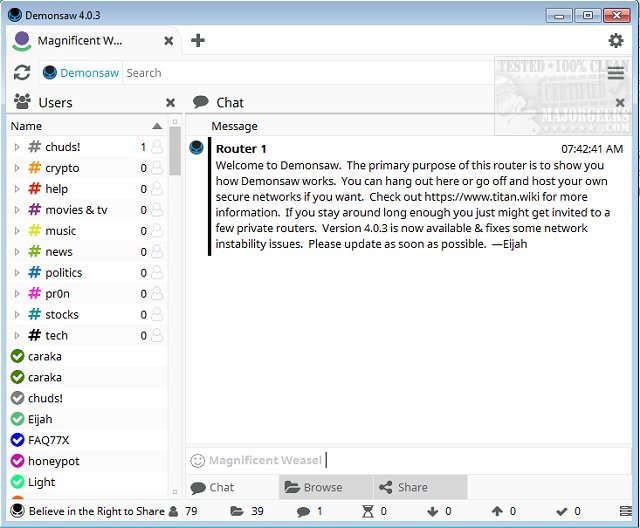Select the user chuds!
Image resolution: width=640 pixels, height=528 pixels.
click(x=87, y=398)
